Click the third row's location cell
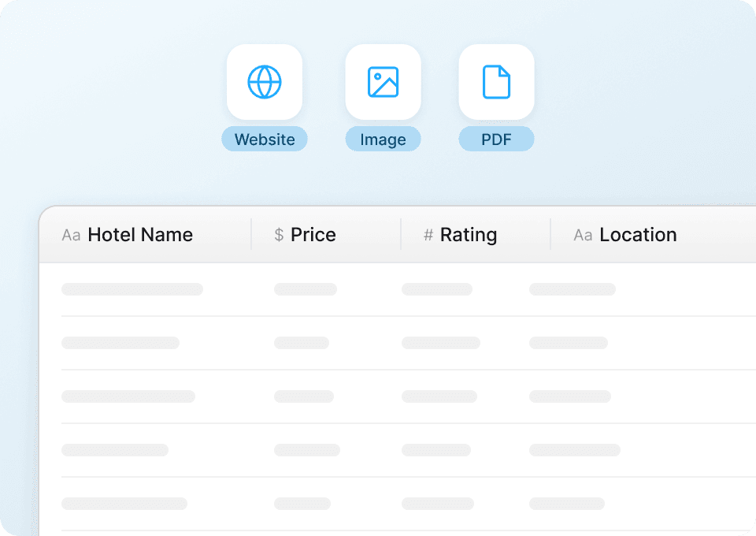756x536 pixels. pyautogui.click(x=570, y=396)
